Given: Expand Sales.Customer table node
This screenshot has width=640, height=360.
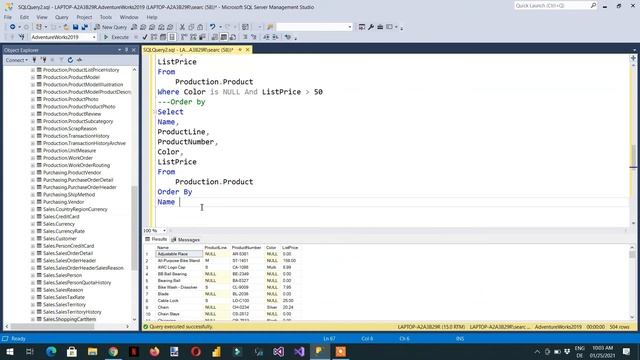Looking at the screenshot, I should 33,239.
